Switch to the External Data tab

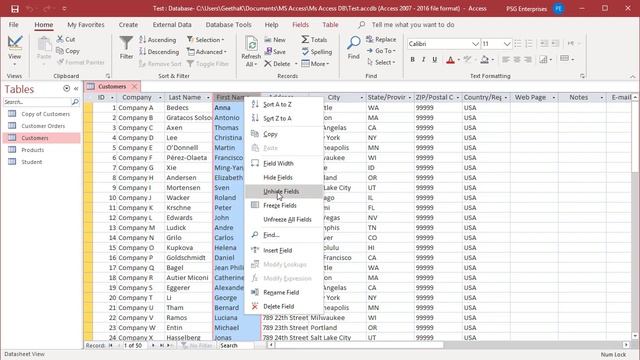click(172, 24)
